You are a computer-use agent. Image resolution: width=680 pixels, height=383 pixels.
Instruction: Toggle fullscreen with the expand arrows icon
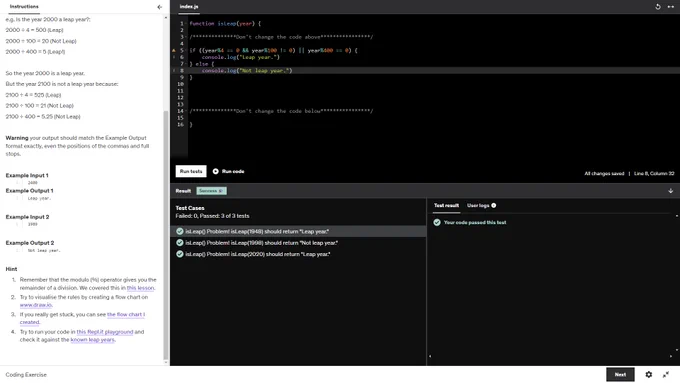pyautogui.click(x=666, y=374)
